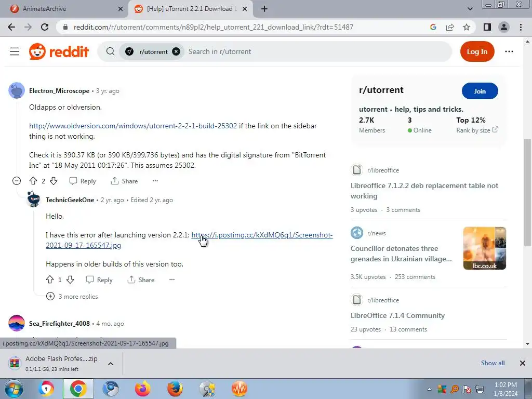Toggle Chrome side panel icon
The height and width of the screenshot is (399, 532).
pyautogui.click(x=487, y=27)
